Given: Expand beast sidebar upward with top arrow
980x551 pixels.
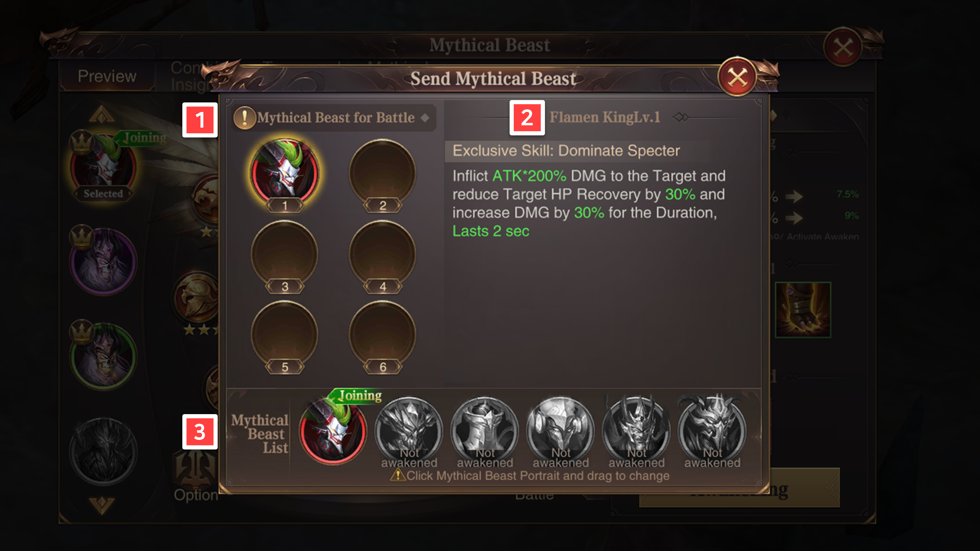Looking at the screenshot, I should click(102, 114).
